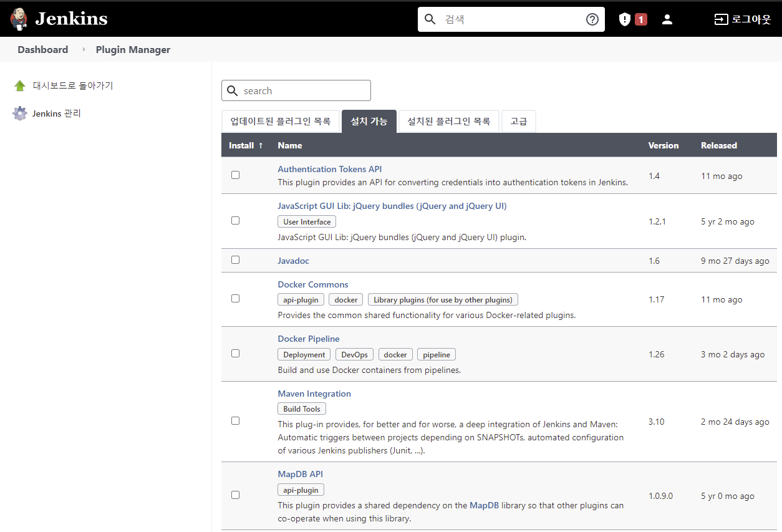Check the MapDB API checkbox
This screenshot has width=782, height=532.
tap(235, 495)
